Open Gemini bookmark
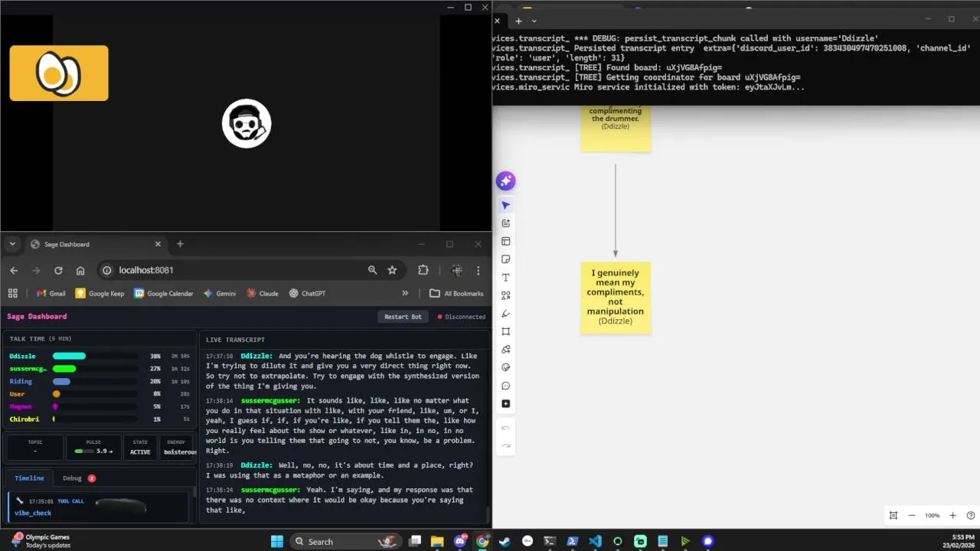The image size is (980, 551). (220, 293)
